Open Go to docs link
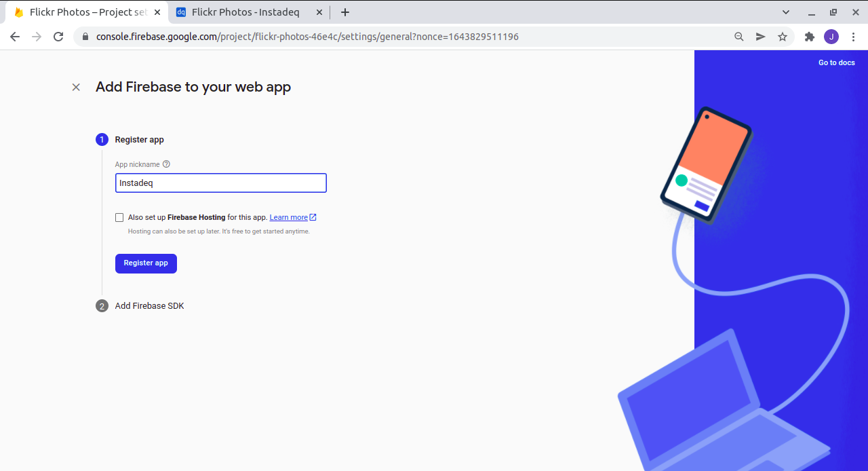Viewport: 868px width, 471px height. [x=837, y=62]
